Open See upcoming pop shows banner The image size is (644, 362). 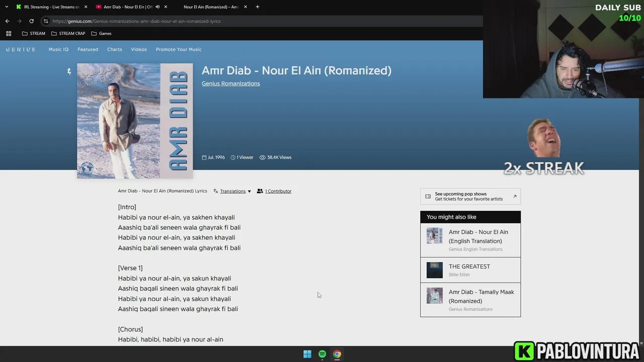pos(470,196)
